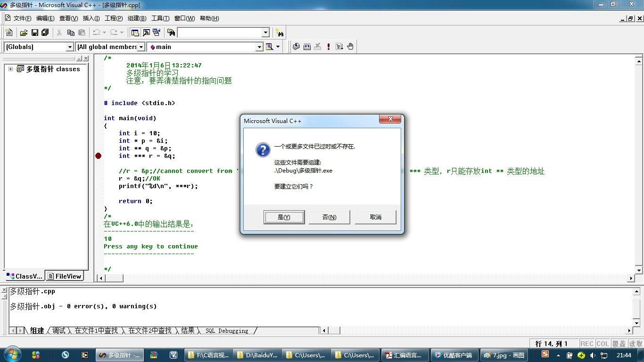
Task: Click the WizardBar action wand icon
Action: 269,47
